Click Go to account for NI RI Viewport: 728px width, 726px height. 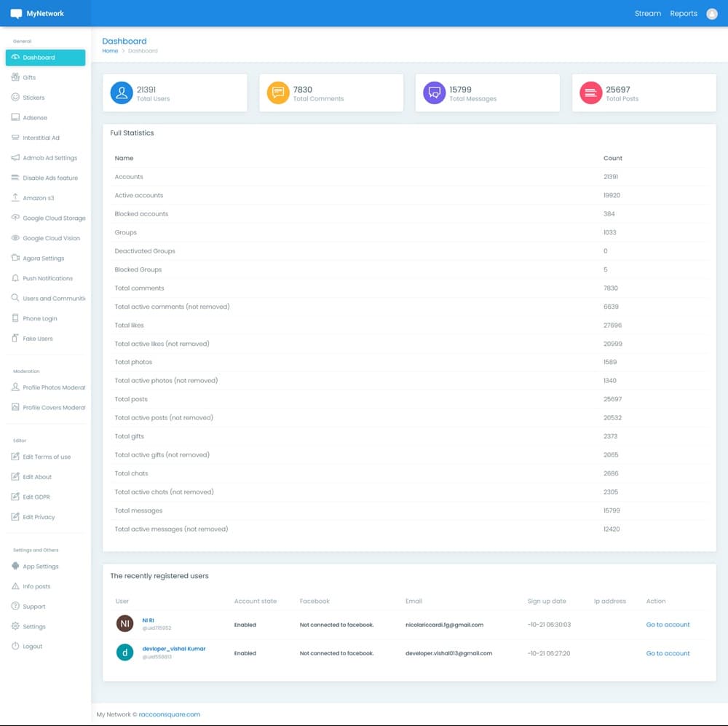click(x=668, y=625)
